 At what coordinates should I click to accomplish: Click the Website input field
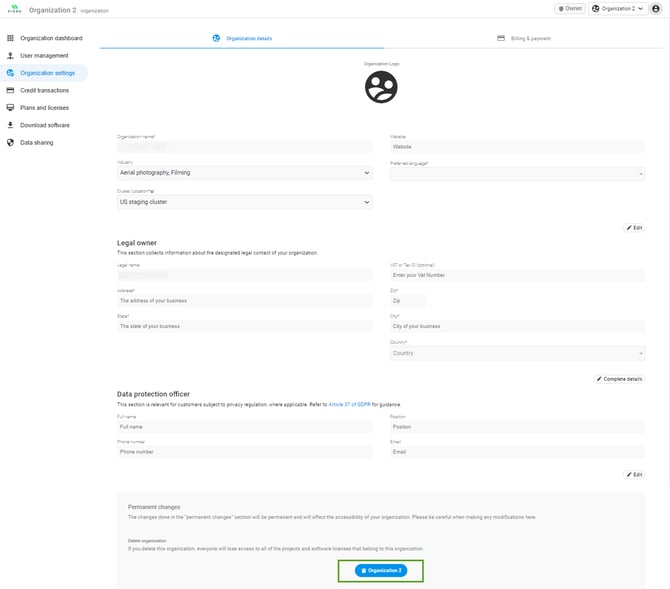tap(516, 146)
